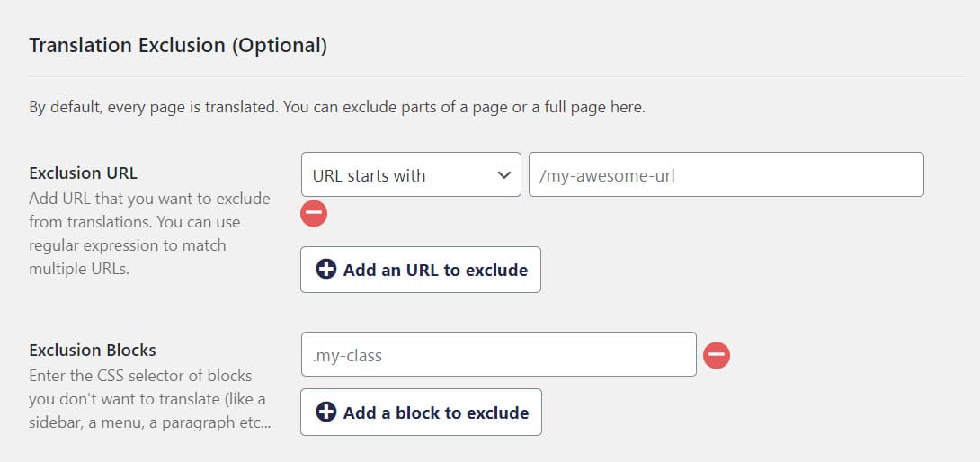Remove the exclusion URL rule with red minus
980x462 pixels.
click(x=314, y=214)
